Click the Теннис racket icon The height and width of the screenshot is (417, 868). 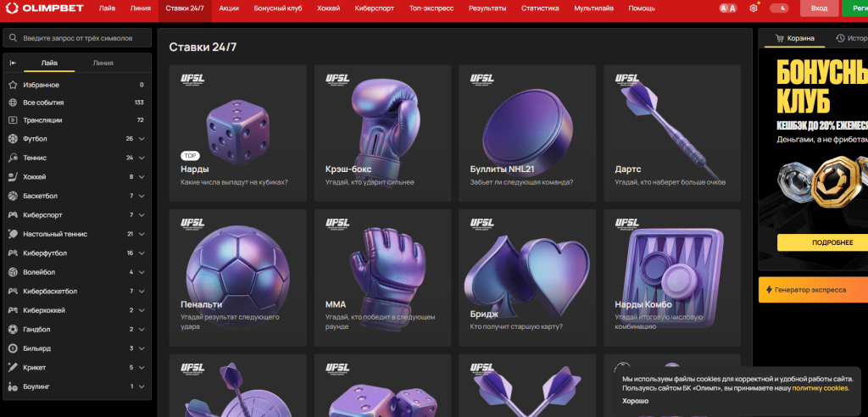14,158
